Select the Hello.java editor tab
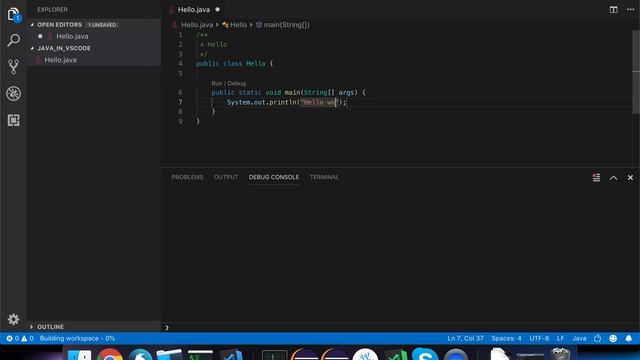This screenshot has width=640, height=360. (x=194, y=9)
